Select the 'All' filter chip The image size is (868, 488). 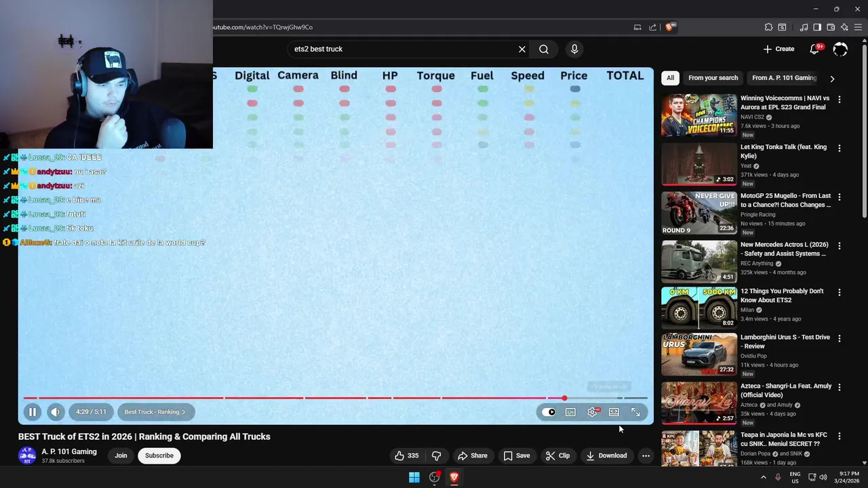click(x=670, y=78)
